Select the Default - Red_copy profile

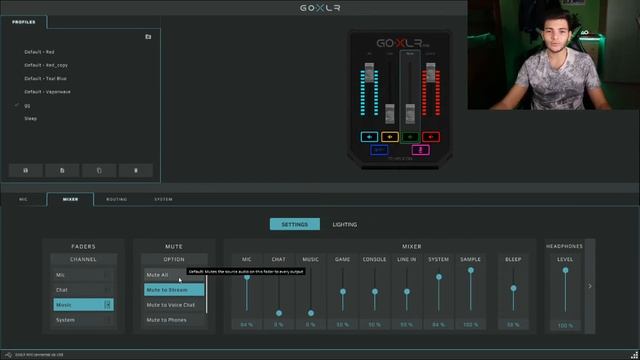click(46, 65)
